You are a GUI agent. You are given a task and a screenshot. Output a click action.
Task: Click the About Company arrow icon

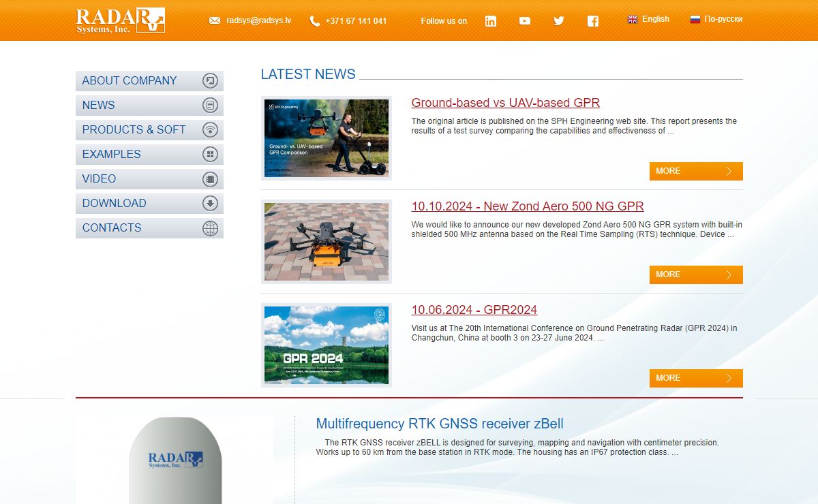tap(211, 81)
